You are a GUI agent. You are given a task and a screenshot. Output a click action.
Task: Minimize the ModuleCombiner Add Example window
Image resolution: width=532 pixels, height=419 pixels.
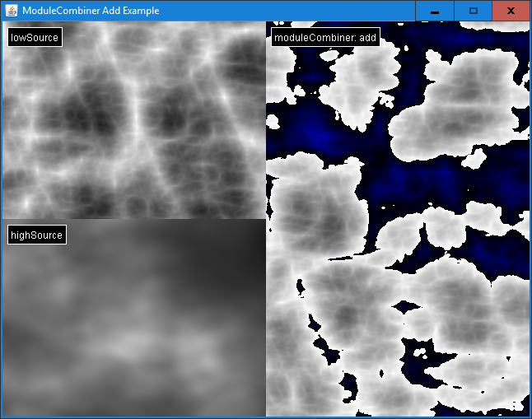(434, 11)
